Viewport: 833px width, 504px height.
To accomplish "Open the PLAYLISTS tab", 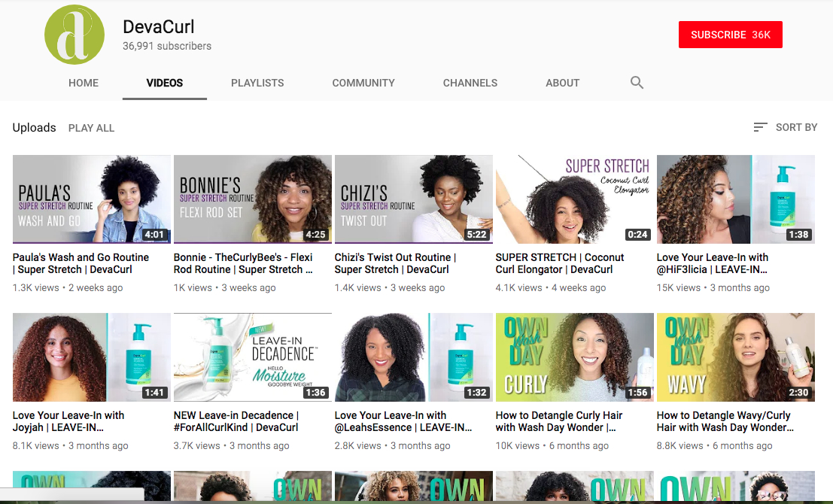I will pyautogui.click(x=257, y=83).
